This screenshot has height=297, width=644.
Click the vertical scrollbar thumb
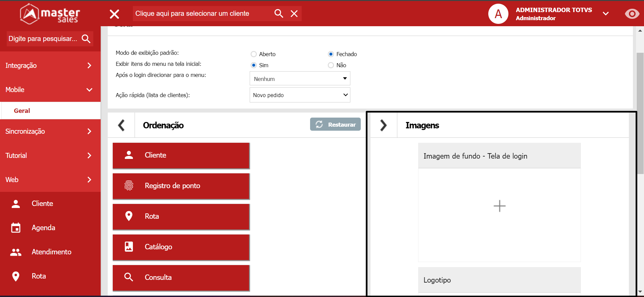640,114
